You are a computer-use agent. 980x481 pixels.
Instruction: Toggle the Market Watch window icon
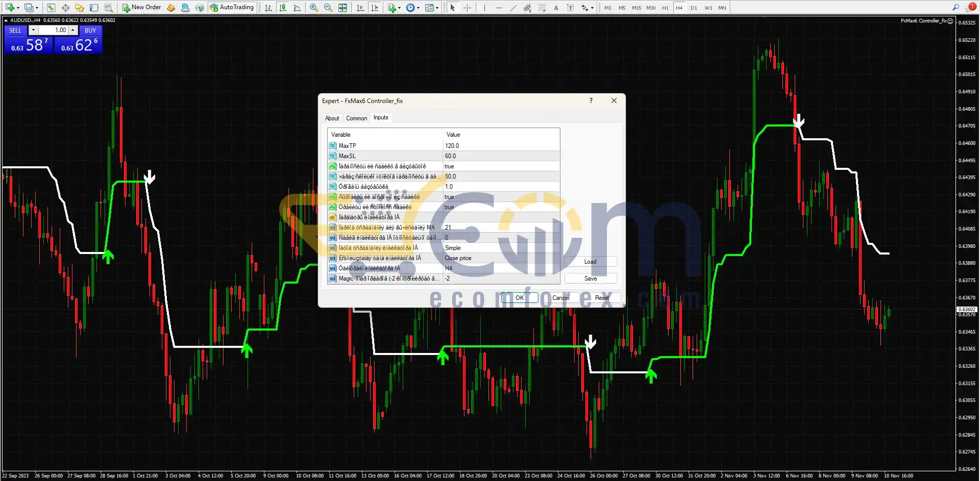click(51, 8)
